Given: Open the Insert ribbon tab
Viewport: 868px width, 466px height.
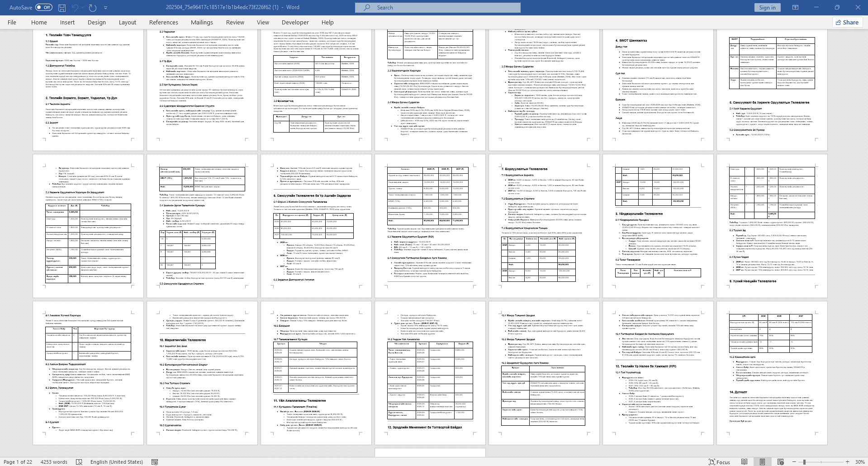Looking at the screenshot, I should point(67,22).
